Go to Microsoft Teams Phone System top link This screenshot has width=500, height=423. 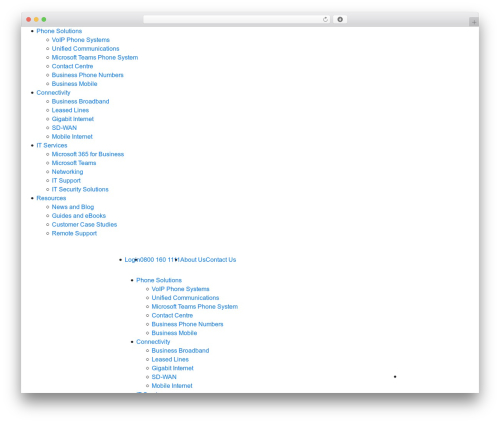click(x=95, y=57)
